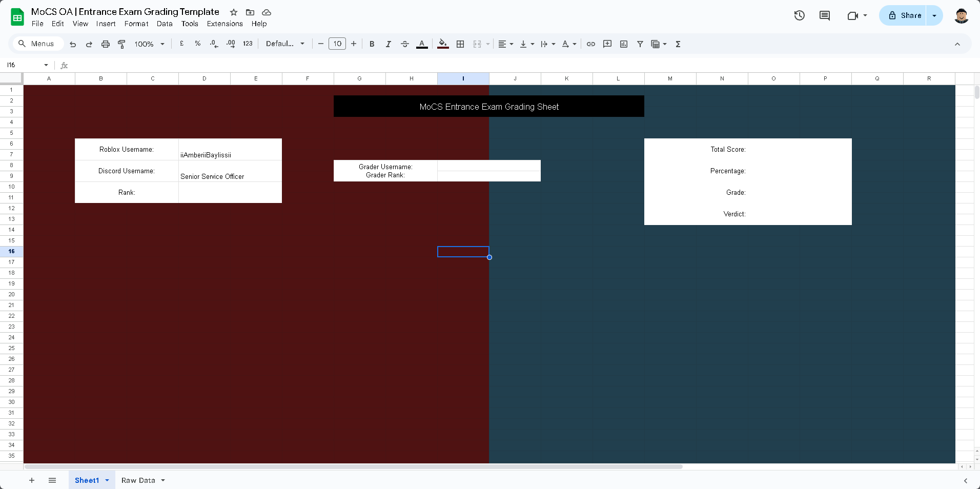Open the Extensions menu
This screenshot has height=489, width=980.
click(224, 24)
